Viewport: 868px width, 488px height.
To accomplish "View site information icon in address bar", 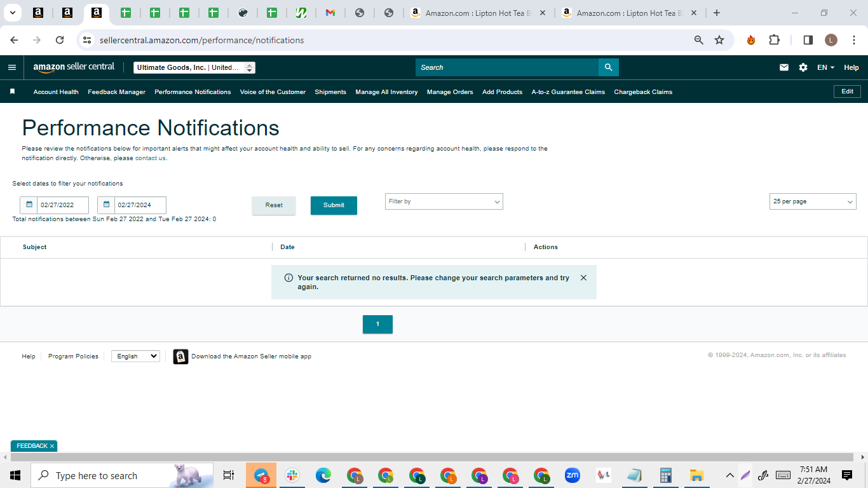I will click(x=87, y=40).
